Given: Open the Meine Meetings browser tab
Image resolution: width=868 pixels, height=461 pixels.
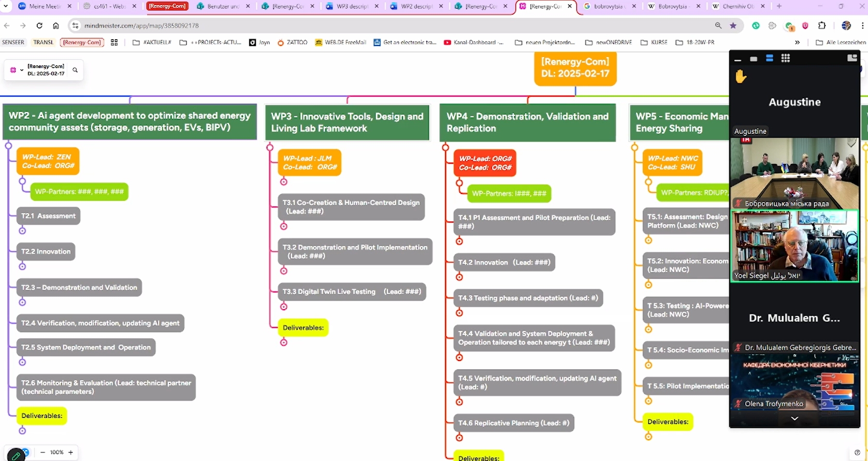Looking at the screenshot, I should coord(43,6).
